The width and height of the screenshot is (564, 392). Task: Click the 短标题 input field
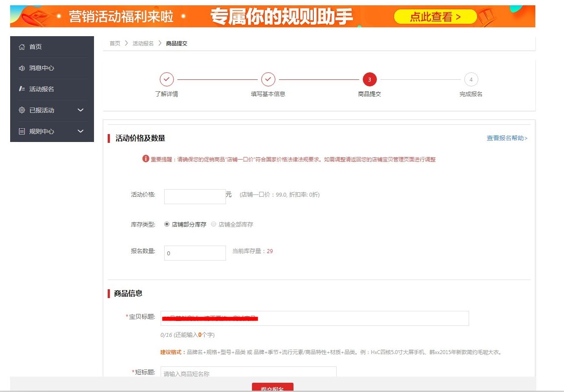tap(248, 373)
